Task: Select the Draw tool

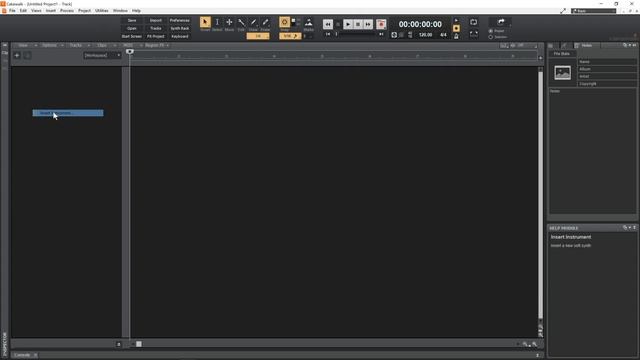Action: pyautogui.click(x=253, y=23)
